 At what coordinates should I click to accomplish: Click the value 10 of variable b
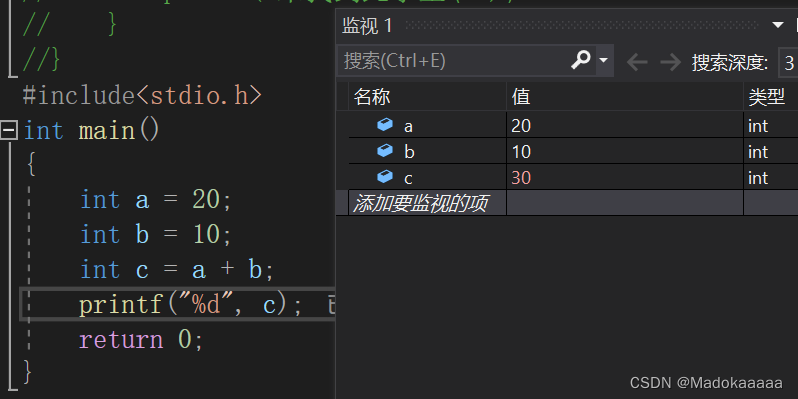[x=521, y=152]
